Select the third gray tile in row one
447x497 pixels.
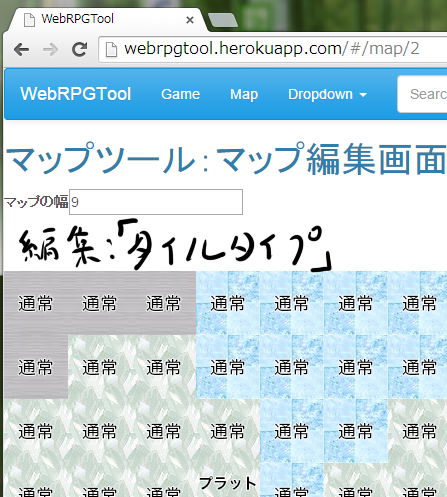[164, 303]
